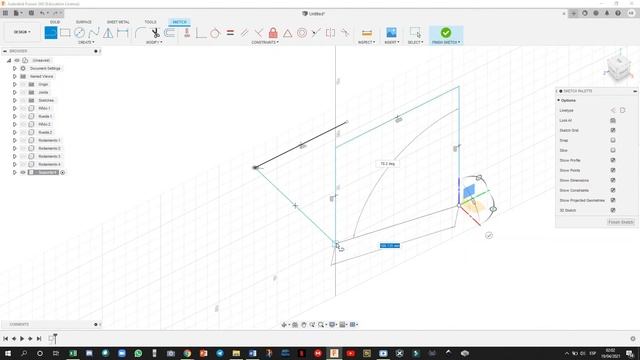Toggle visibility eye of Origin folder
This screenshot has height=360, width=640.
point(23,84)
